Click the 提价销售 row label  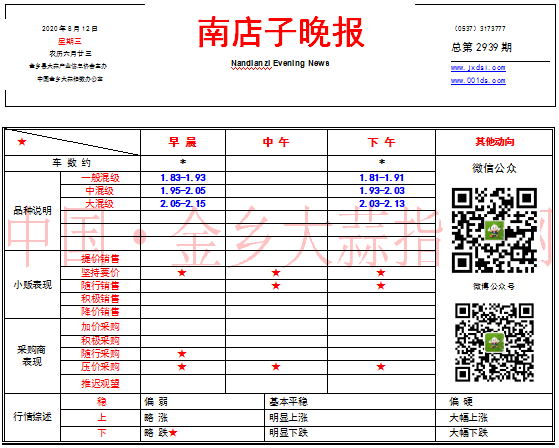click(100, 259)
